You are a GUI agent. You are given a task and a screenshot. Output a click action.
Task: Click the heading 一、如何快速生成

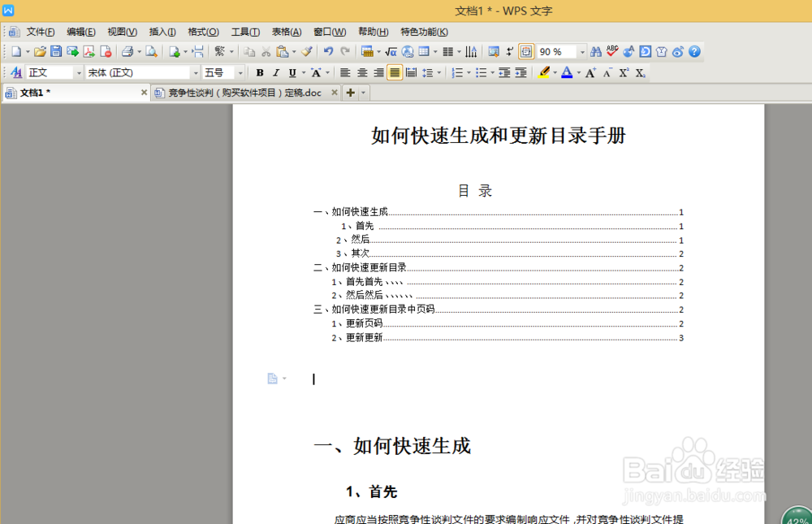tap(392, 446)
